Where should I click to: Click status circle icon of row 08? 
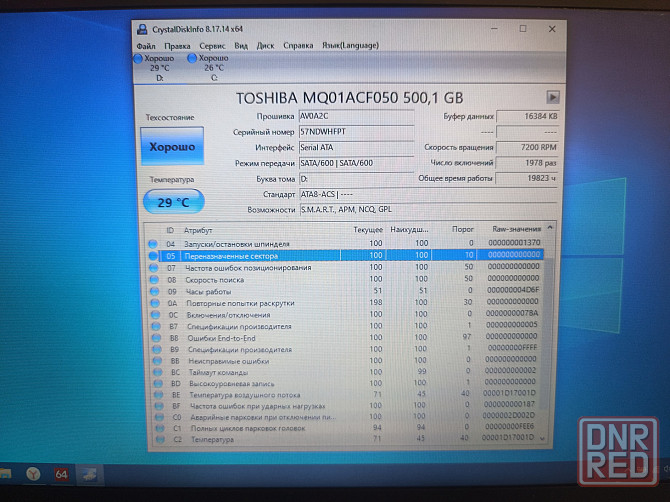tap(154, 280)
